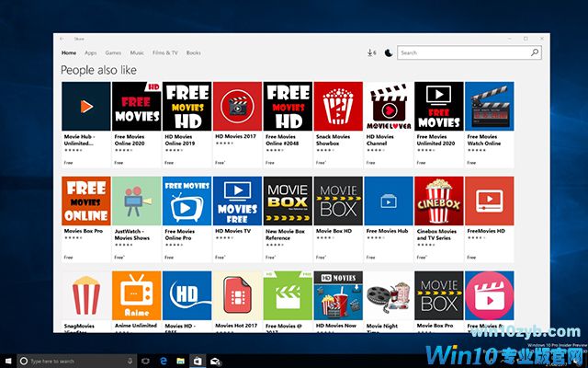Go to the Home tab
This screenshot has height=368, width=588.
tap(69, 53)
